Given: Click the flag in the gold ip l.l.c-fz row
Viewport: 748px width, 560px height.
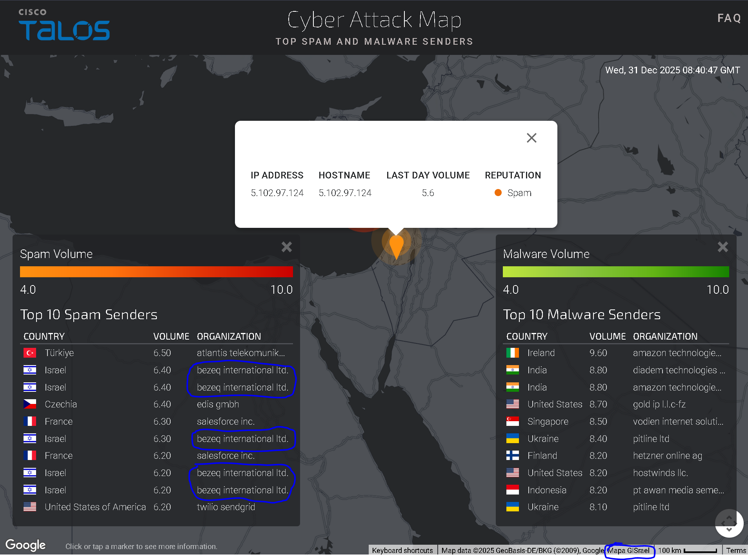Looking at the screenshot, I should coord(513,404).
